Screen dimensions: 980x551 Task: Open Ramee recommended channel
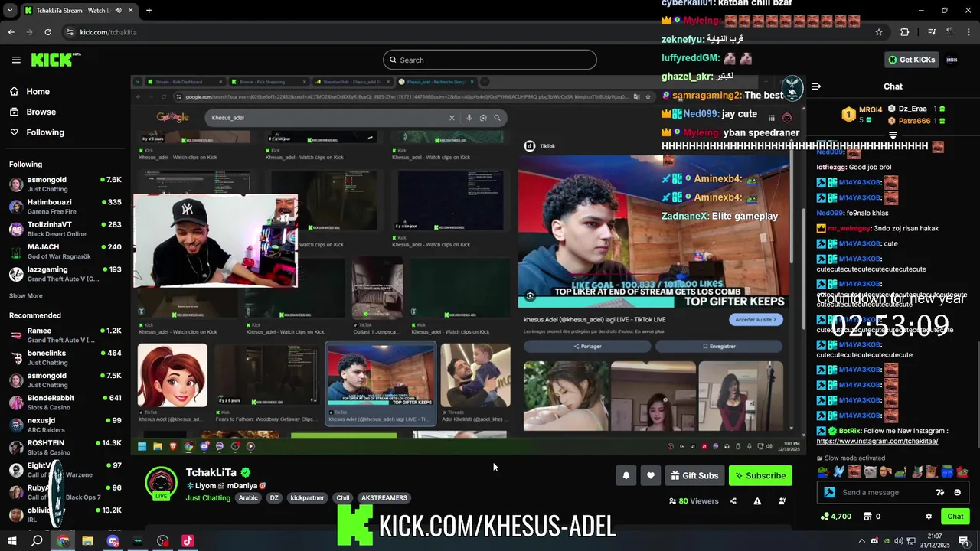65,335
